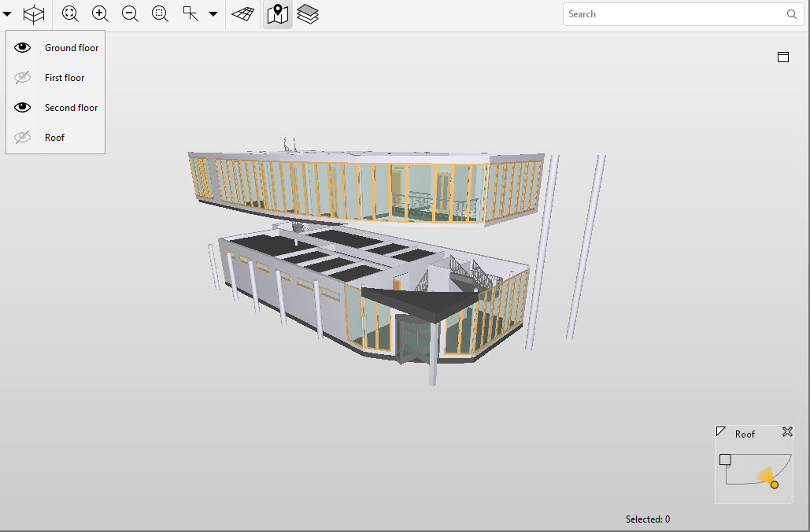Close the Roof minimap panel
This screenshot has height=532, width=810.
pyautogui.click(x=787, y=431)
